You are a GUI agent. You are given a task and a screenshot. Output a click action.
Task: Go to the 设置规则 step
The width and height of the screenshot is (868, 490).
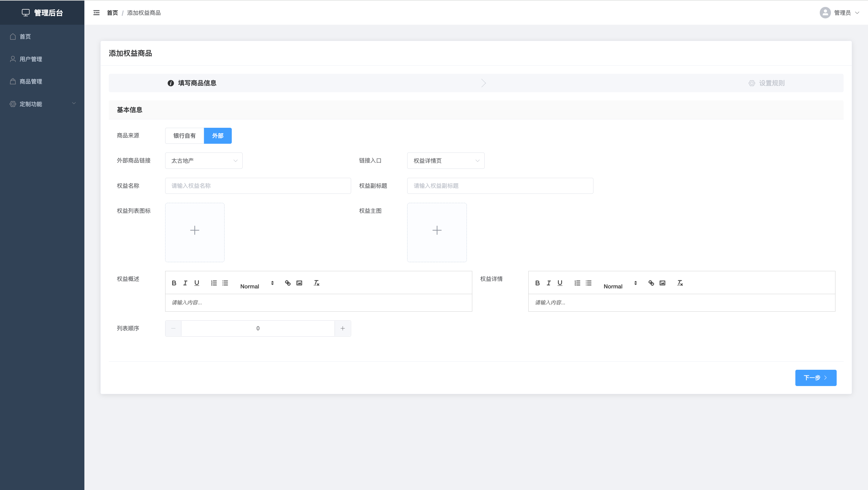pyautogui.click(x=766, y=83)
